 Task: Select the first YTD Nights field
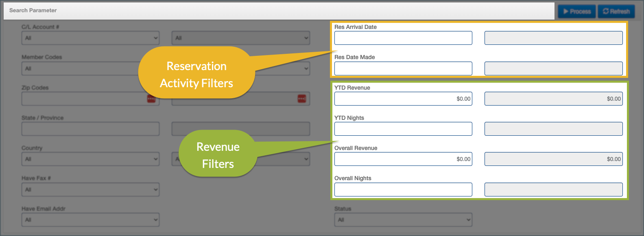click(x=403, y=129)
